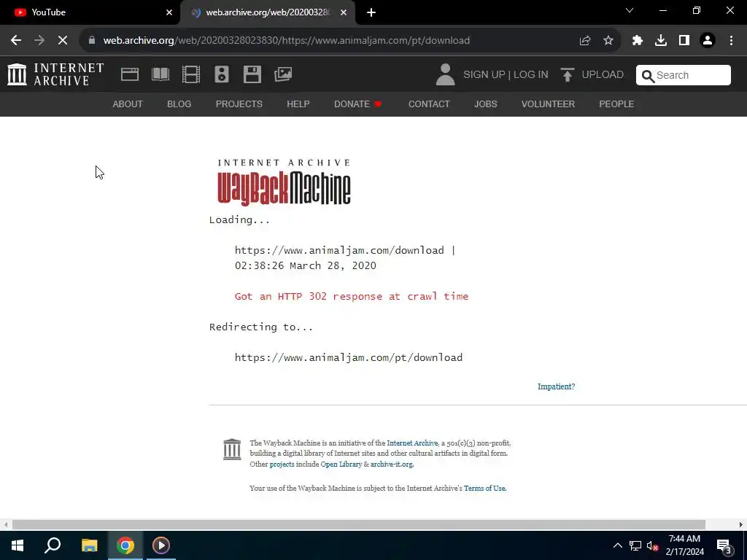Click the scrollbar right arrow
This screenshot has width=747, height=560.
741,524
